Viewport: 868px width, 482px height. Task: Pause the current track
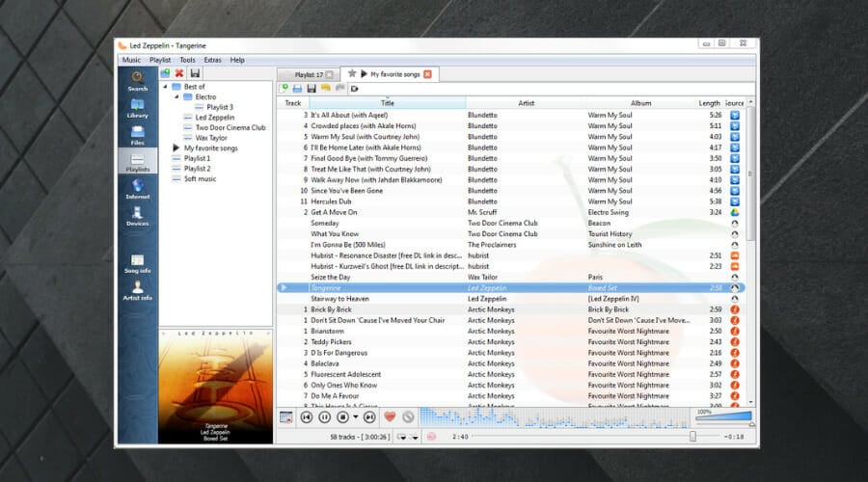pos(325,417)
